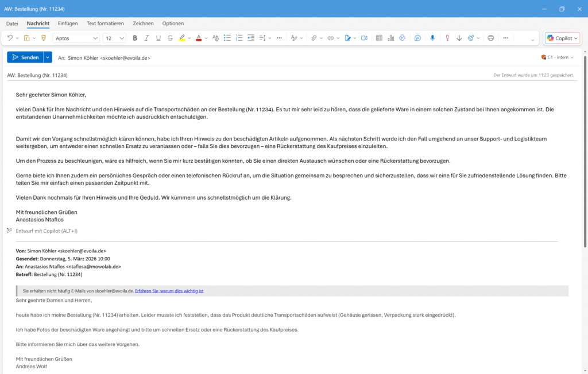Screen dimensions: 588x374
Task: Switch to the Einfügen tab
Action: tap(68, 24)
